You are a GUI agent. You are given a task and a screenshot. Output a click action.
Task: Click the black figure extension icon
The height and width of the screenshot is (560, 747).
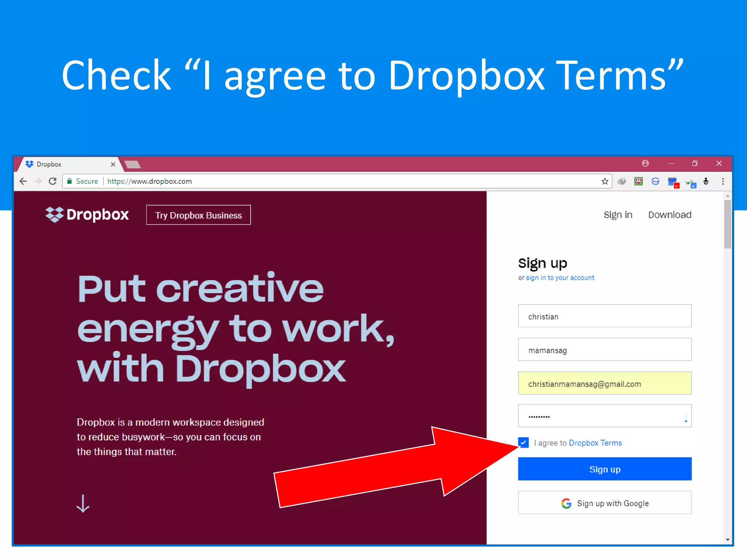click(706, 181)
